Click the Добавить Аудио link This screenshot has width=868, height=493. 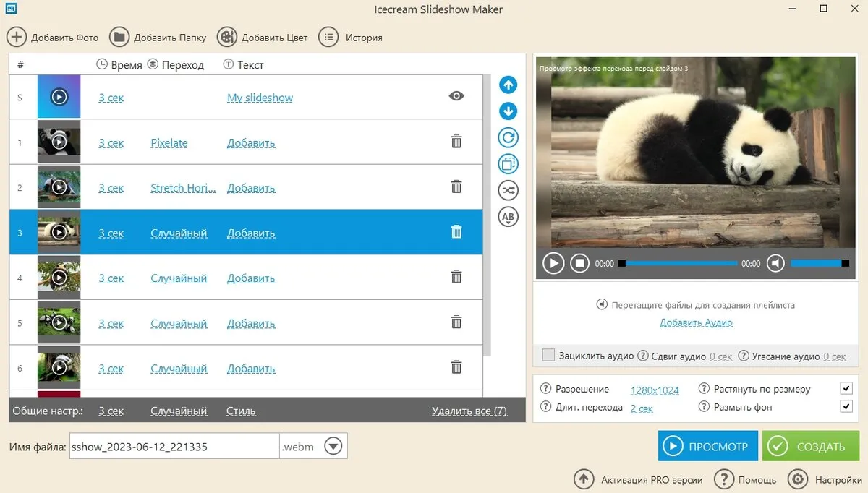pyautogui.click(x=696, y=323)
